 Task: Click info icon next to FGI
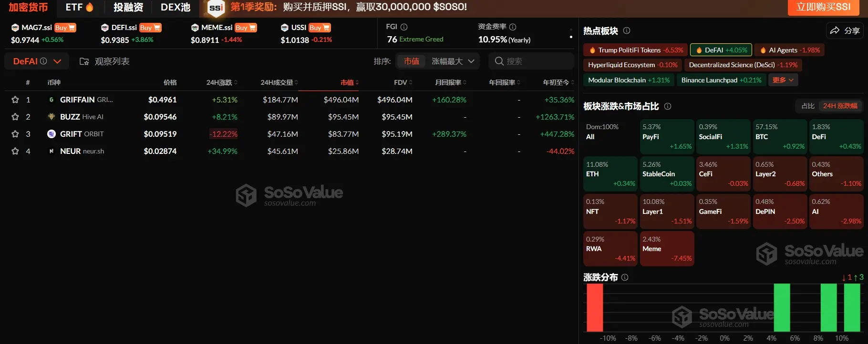tap(404, 27)
